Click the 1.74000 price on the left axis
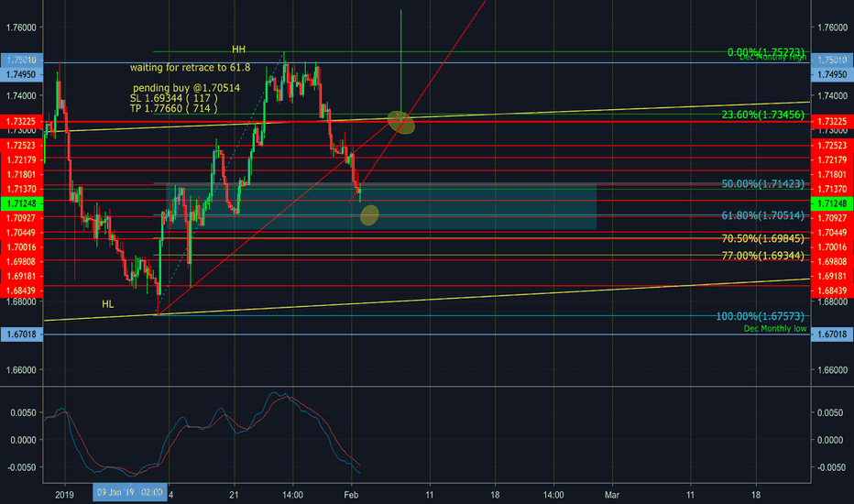The width and height of the screenshot is (854, 504). point(21,96)
